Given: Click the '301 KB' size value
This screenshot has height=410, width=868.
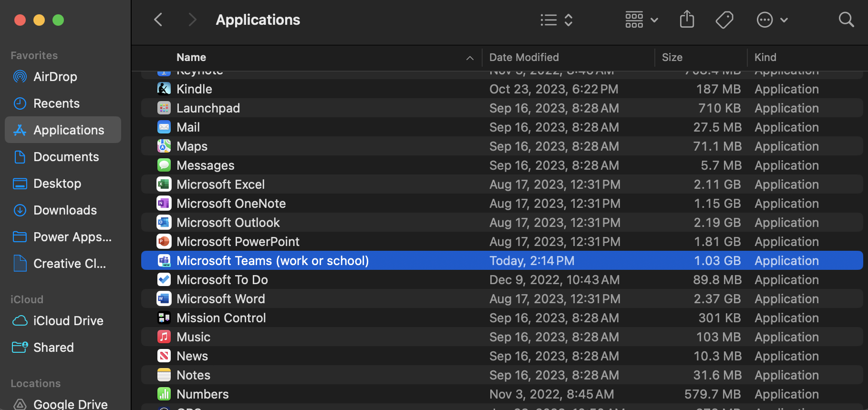Looking at the screenshot, I should [720, 318].
